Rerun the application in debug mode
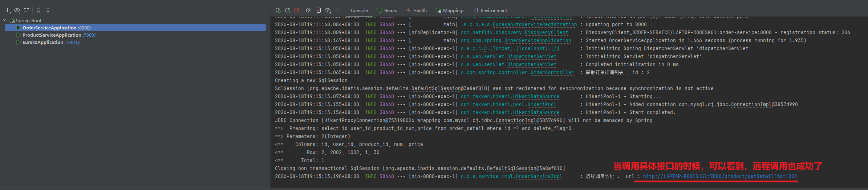868x190 pixels. click(x=287, y=10)
